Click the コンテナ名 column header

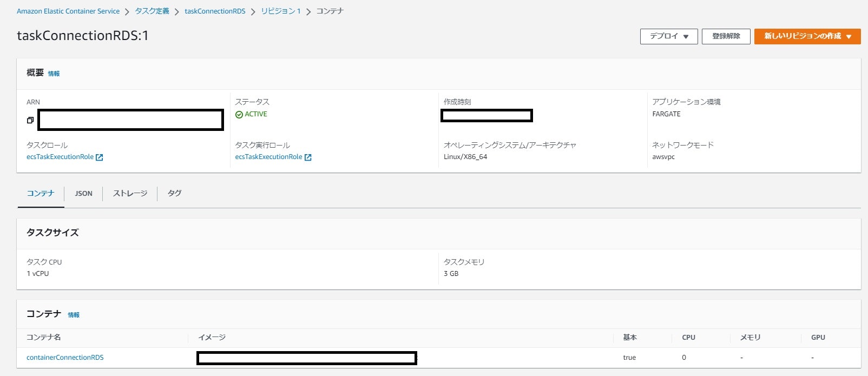(x=44, y=337)
